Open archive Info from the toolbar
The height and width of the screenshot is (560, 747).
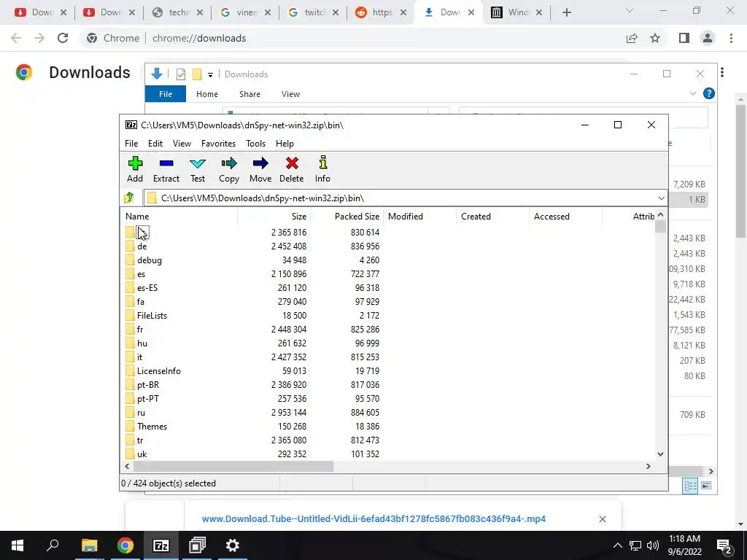click(x=322, y=169)
